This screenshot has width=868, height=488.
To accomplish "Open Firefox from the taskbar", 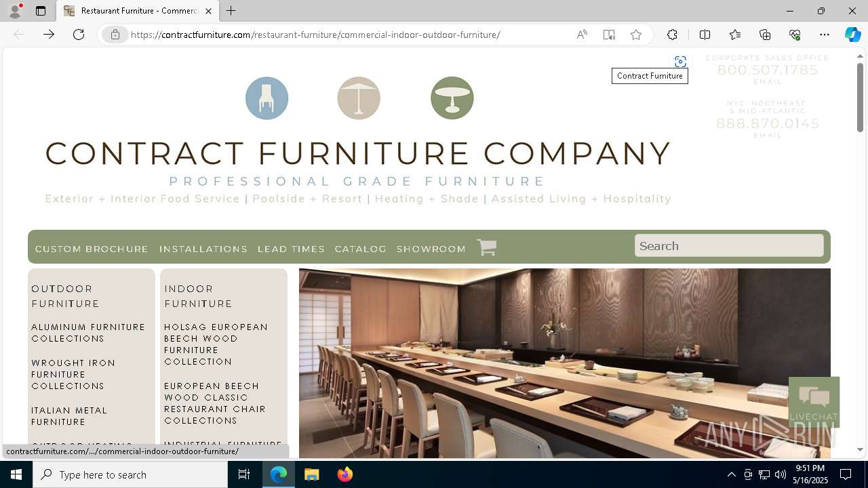I will pos(344,474).
